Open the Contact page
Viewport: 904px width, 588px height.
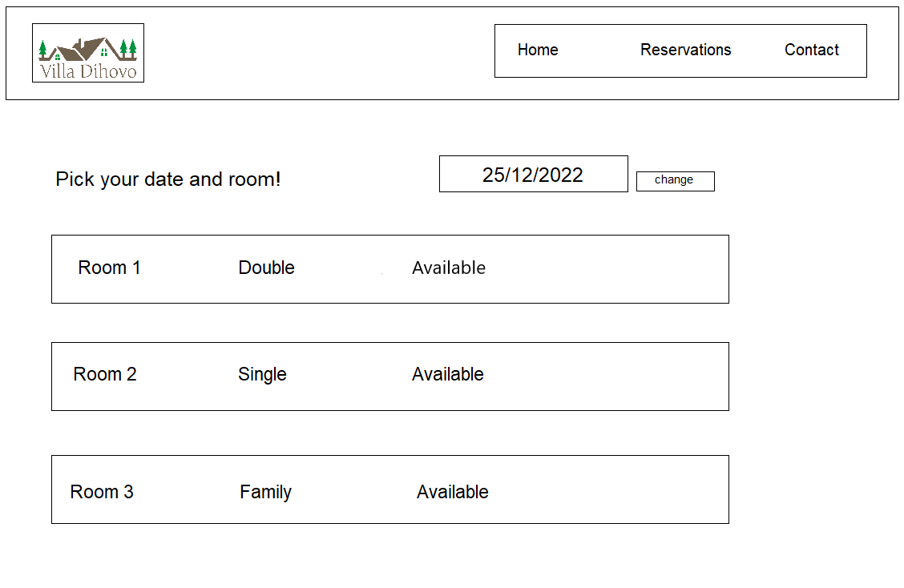[811, 50]
